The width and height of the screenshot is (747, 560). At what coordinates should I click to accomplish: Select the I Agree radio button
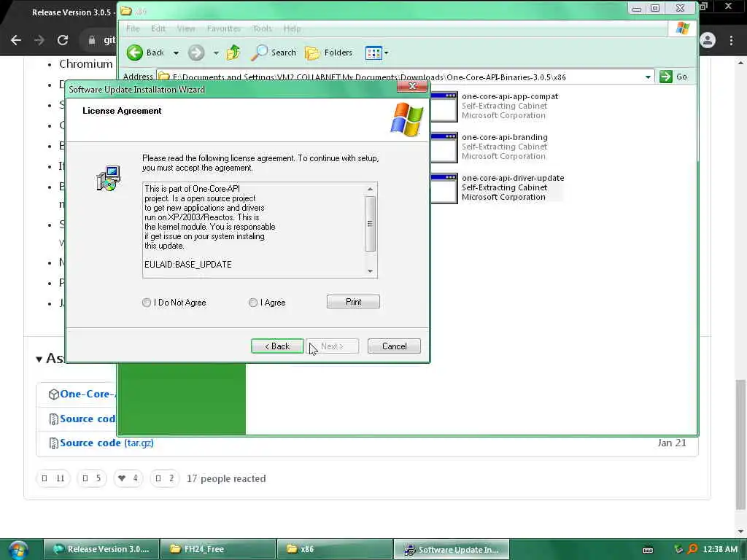[x=253, y=303]
